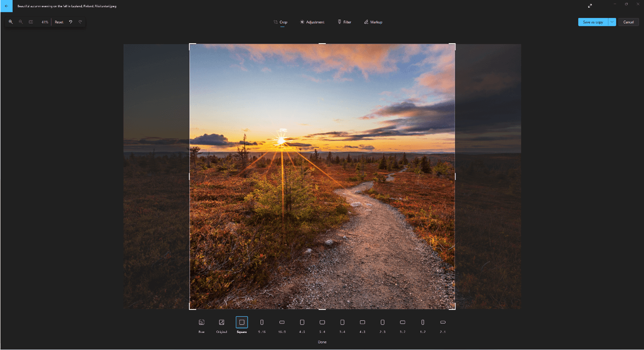Screen dimensions: 644x350
Task: Select the 9:16 portrait ratio icon
Action: coord(262,322)
